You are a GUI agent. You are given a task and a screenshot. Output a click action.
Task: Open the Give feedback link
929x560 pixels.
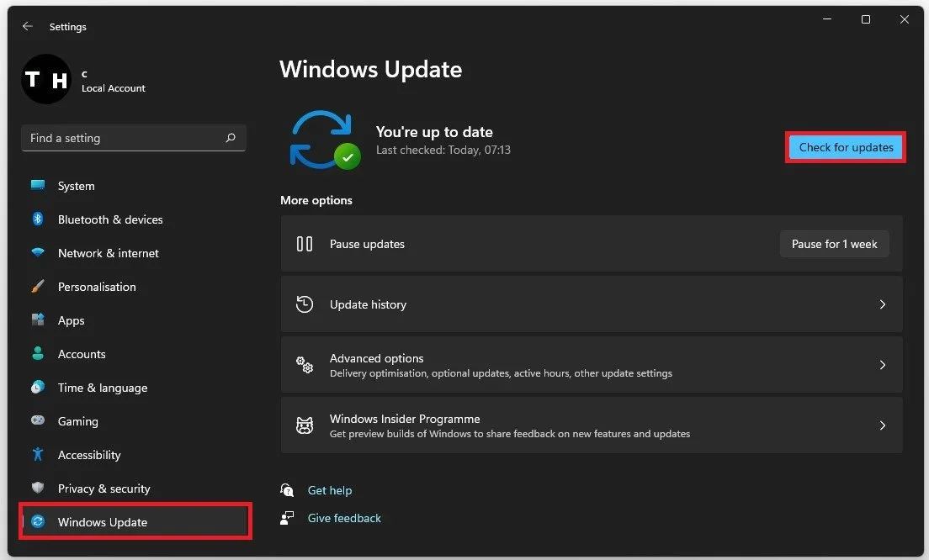point(344,518)
